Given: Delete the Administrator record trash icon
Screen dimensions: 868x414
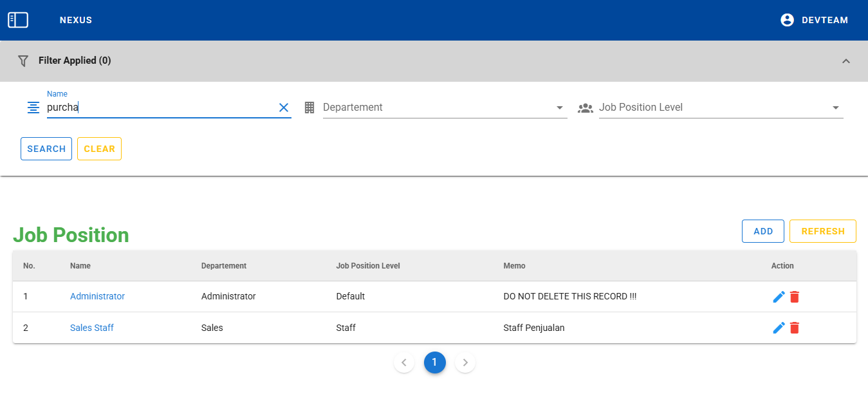Looking at the screenshot, I should pos(795,297).
